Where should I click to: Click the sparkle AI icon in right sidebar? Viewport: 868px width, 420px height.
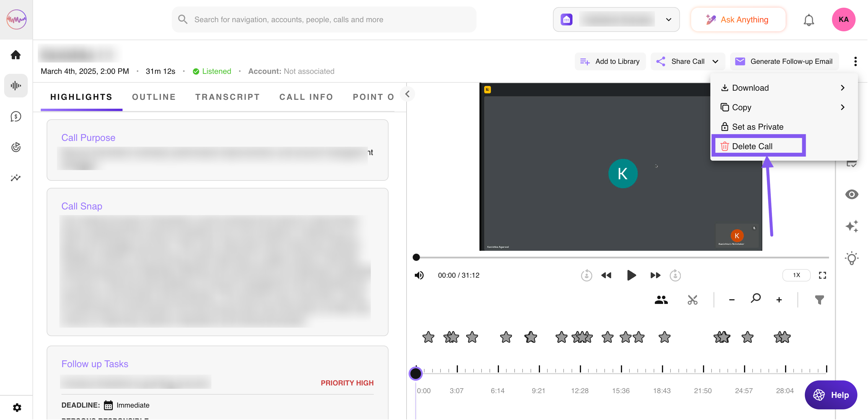coord(851,226)
